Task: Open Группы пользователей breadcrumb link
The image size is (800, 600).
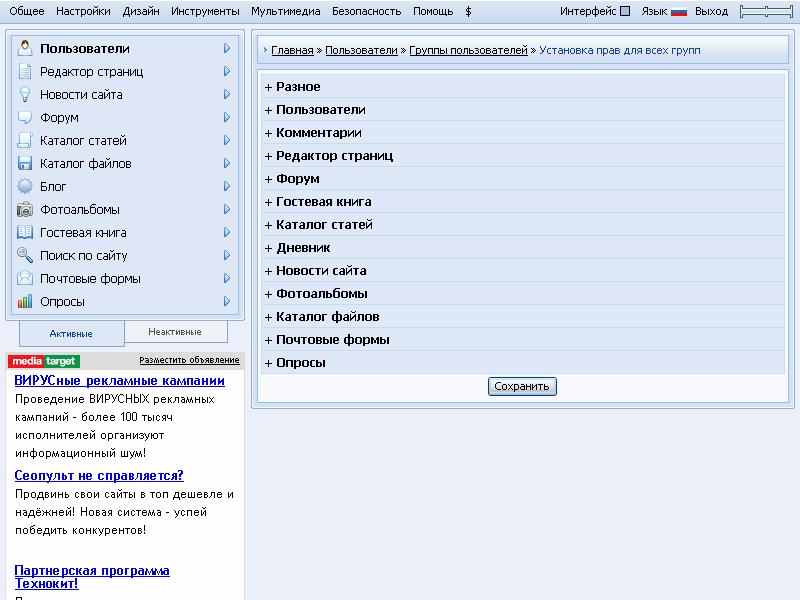Action: tap(468, 50)
